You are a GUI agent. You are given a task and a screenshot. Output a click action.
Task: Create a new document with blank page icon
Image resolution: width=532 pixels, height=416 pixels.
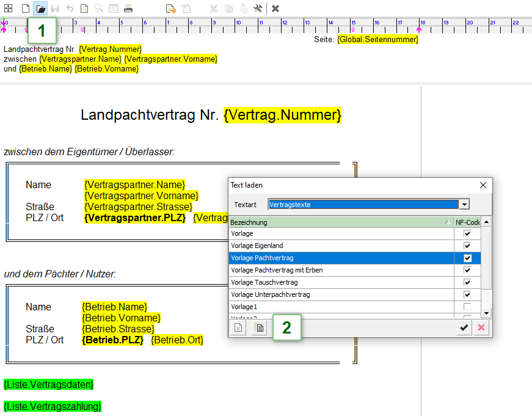click(25, 9)
